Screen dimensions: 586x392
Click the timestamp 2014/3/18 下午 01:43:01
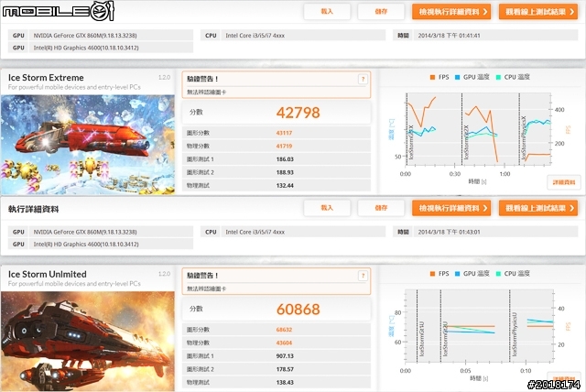click(449, 232)
